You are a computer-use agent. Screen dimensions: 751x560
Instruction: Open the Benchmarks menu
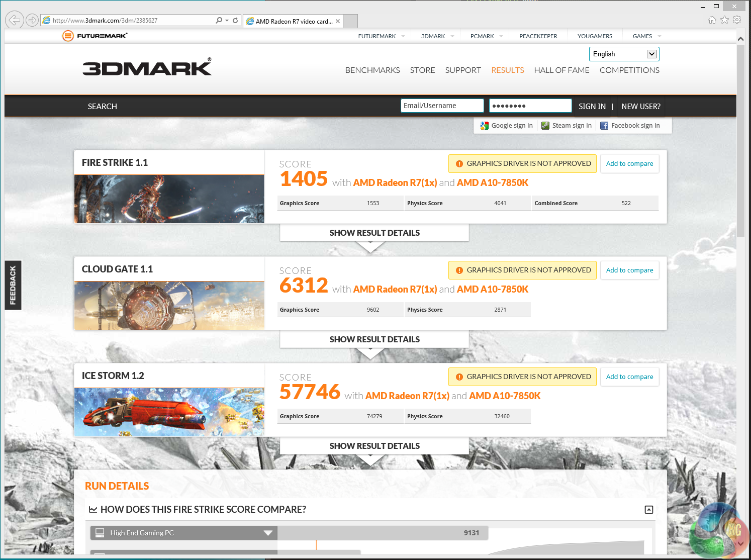click(x=372, y=70)
